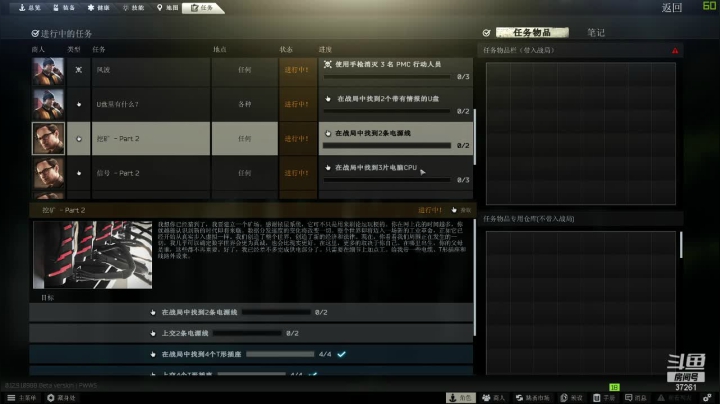Image resolution: width=720 pixels, height=404 pixels.
Task: Click 进行中 status of the 风波 task
Action: [297, 70]
